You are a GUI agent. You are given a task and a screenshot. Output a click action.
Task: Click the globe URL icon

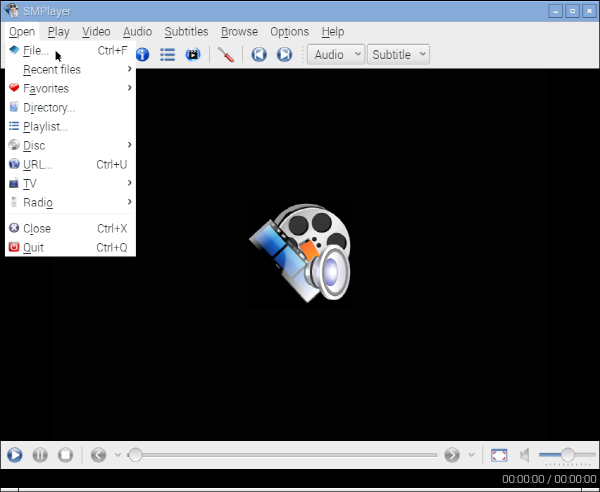point(14,164)
